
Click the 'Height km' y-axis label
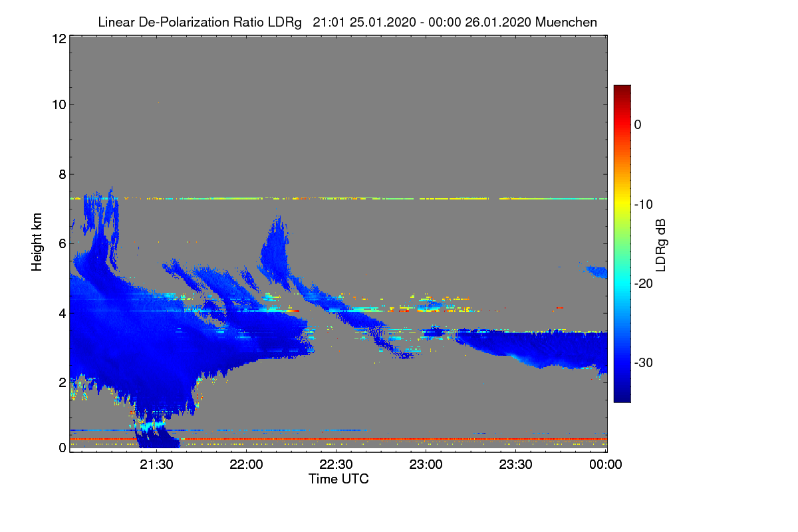pyautogui.click(x=38, y=243)
